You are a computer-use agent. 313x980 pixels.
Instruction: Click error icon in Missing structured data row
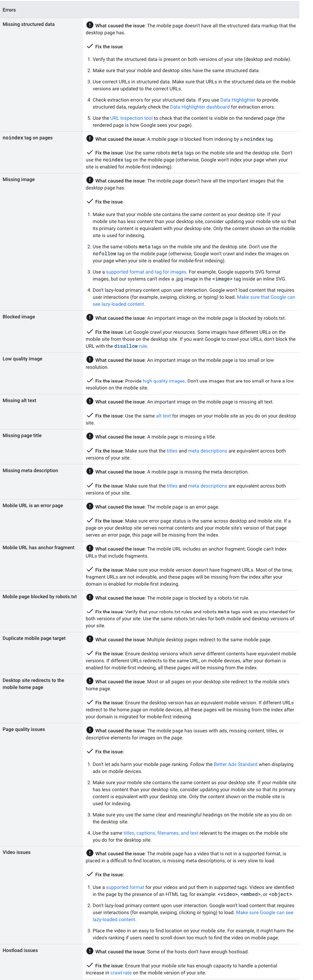pyautogui.click(x=90, y=25)
